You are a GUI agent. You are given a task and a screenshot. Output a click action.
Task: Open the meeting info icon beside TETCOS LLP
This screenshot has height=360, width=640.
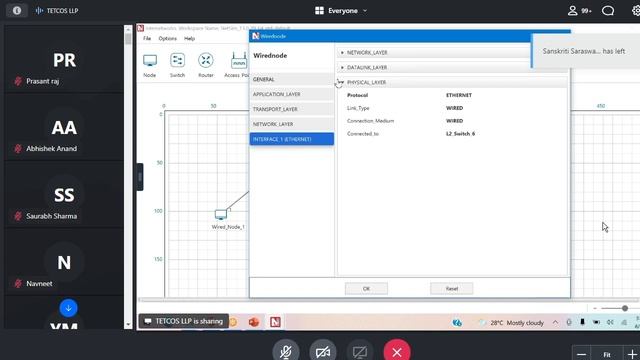tap(17, 11)
